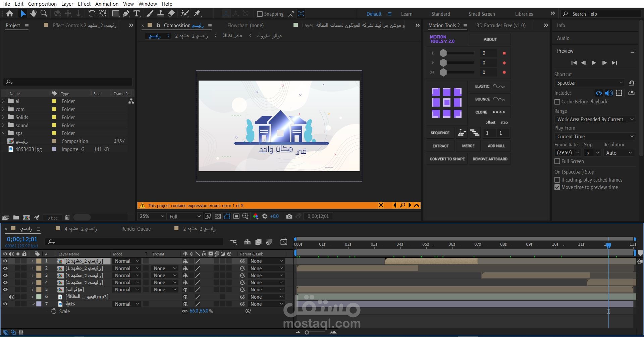Viewport: 644px width, 337px height.
Task: Hide the خلفية layer using eye icon
Action: pyautogui.click(x=5, y=304)
